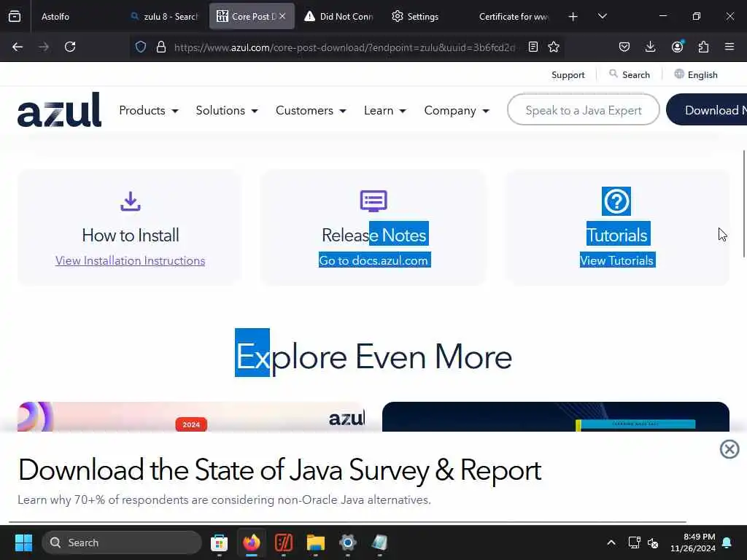Open View Installation Instructions link
747x560 pixels.
(x=130, y=260)
